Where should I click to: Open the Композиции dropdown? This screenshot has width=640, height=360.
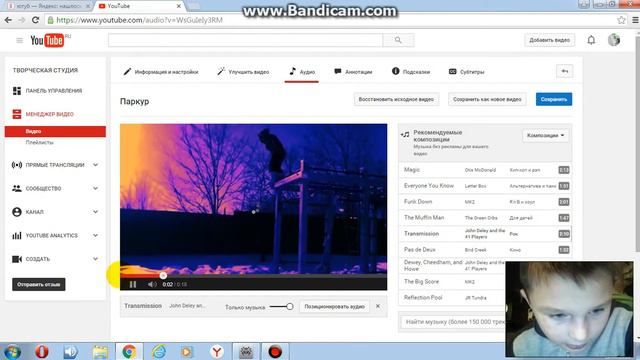click(545, 136)
